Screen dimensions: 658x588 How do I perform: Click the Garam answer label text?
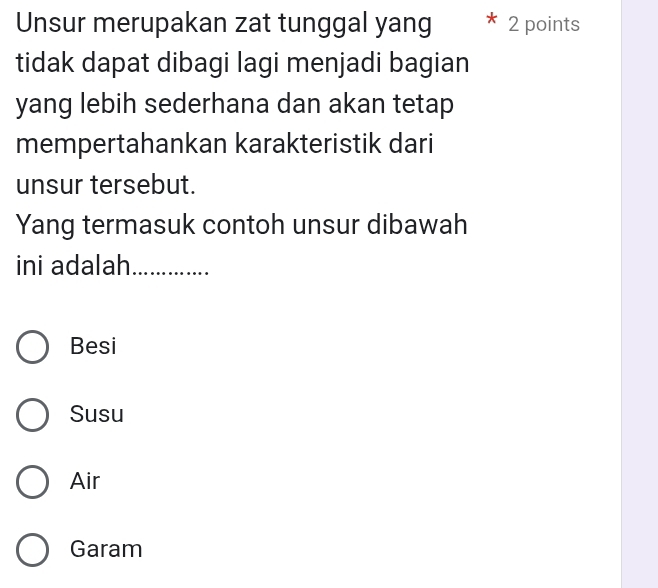pyautogui.click(x=106, y=550)
